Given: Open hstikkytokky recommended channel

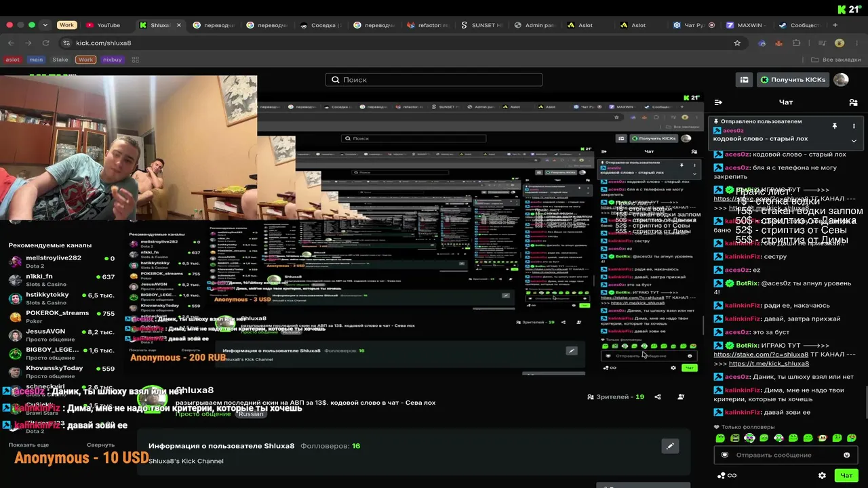Looking at the screenshot, I should [62, 298].
